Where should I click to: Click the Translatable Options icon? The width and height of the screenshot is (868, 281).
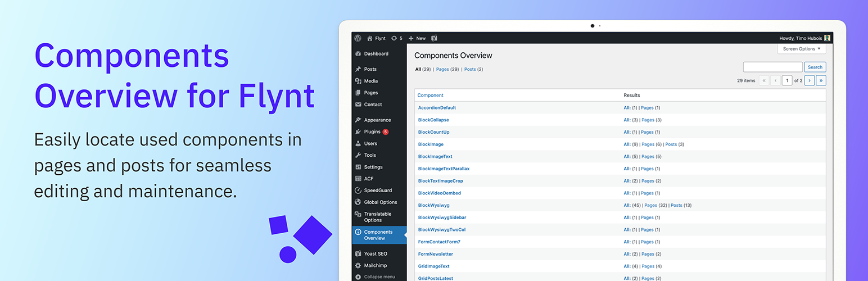coord(358,214)
